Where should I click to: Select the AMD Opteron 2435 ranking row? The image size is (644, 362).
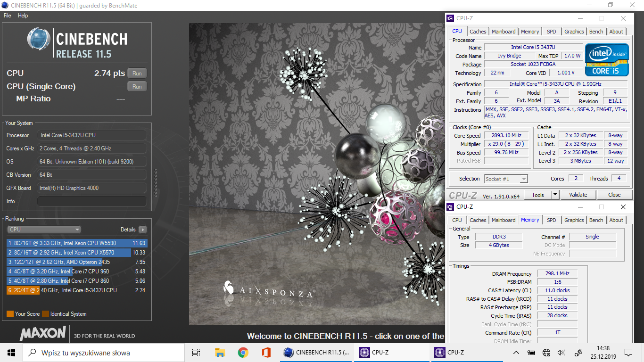pos(77,262)
